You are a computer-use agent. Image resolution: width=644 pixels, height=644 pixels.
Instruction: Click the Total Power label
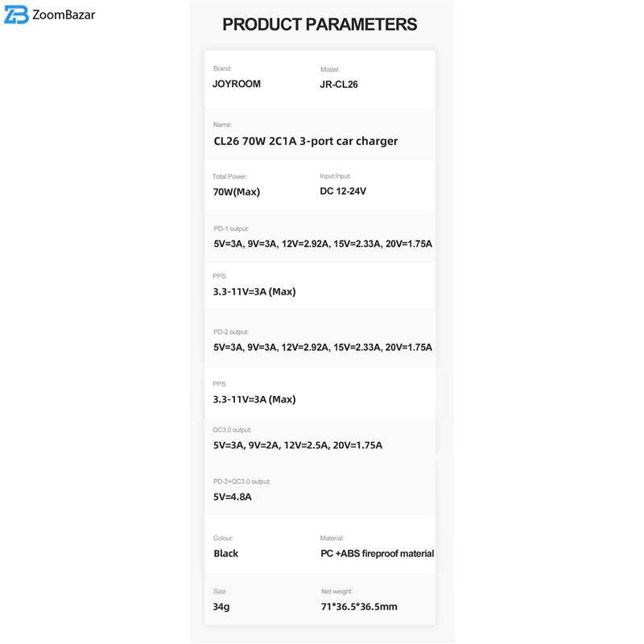pyautogui.click(x=230, y=176)
